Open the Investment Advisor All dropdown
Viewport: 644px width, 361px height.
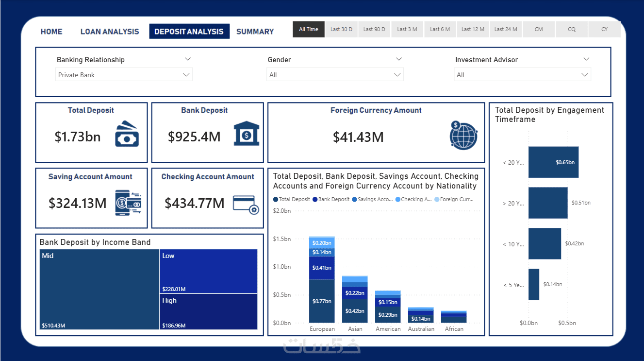point(523,75)
